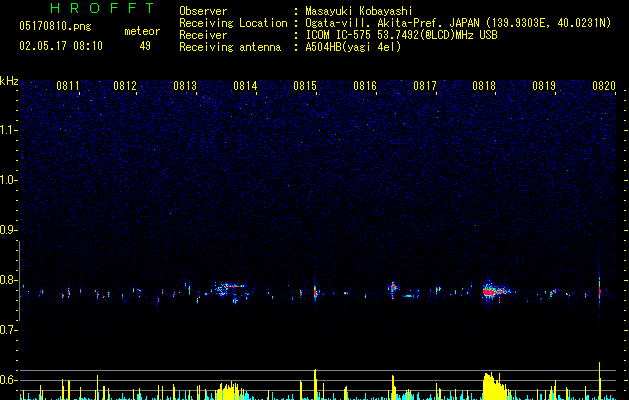
Task: Click the 0812 time marker
Action: (x=125, y=86)
